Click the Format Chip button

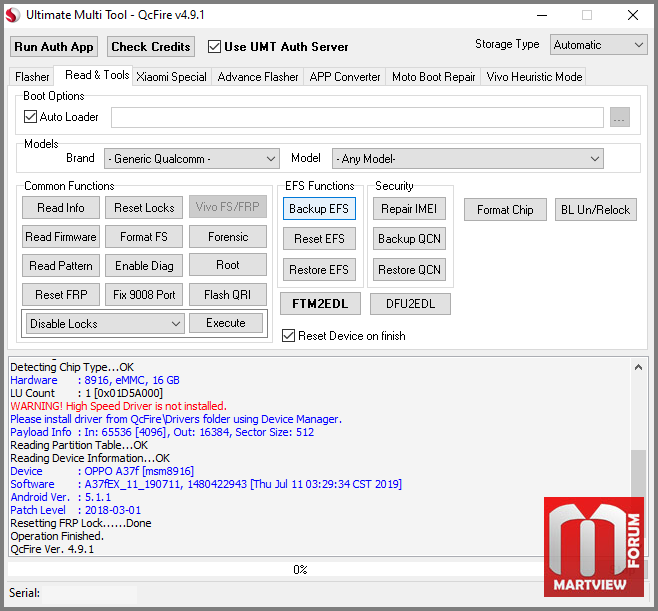point(505,210)
